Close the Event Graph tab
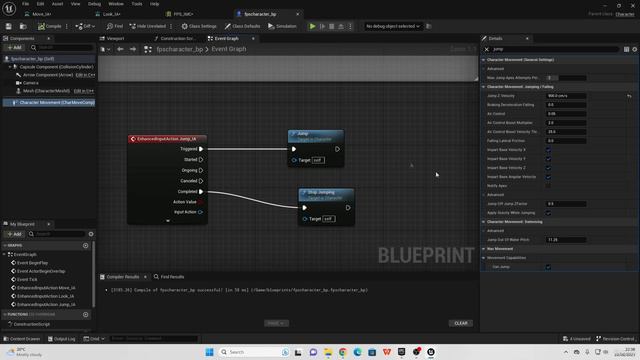The image size is (640, 360). [x=253, y=38]
